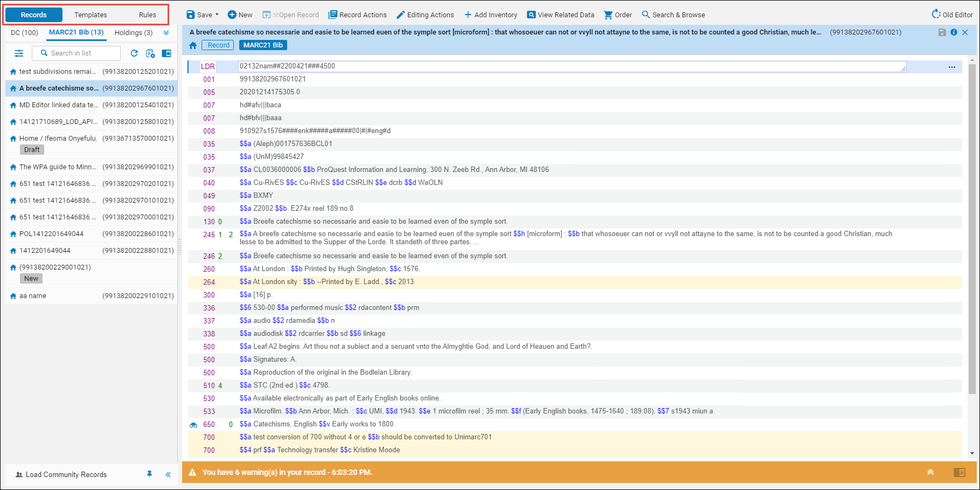Screen dimensions: 980x490
Task: Switch to the Old Editor
Action: [953, 15]
